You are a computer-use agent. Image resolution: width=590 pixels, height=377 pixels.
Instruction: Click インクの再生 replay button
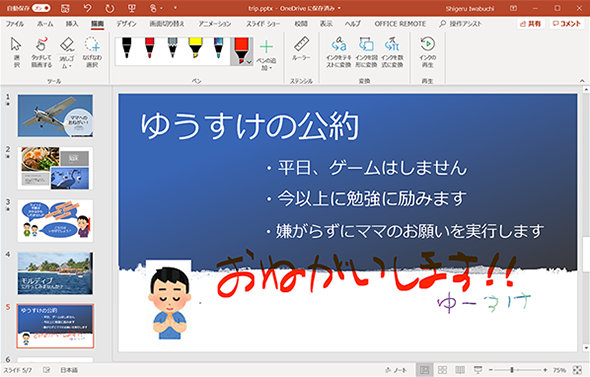click(428, 52)
